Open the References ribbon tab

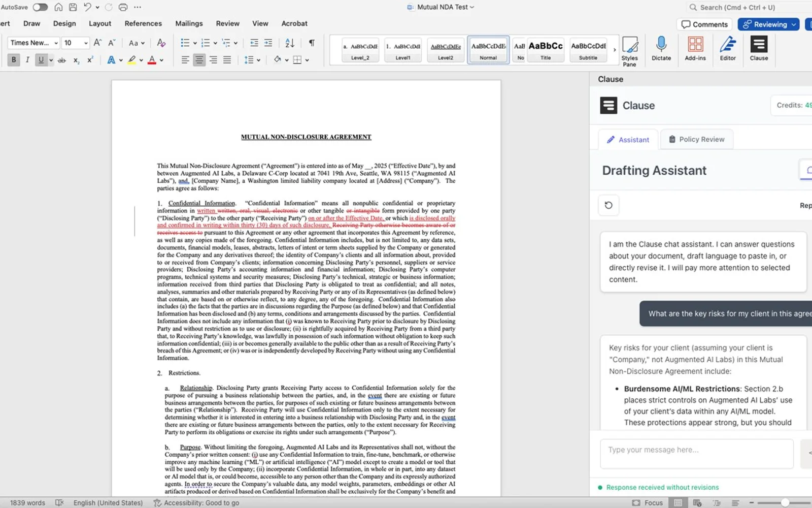point(143,23)
